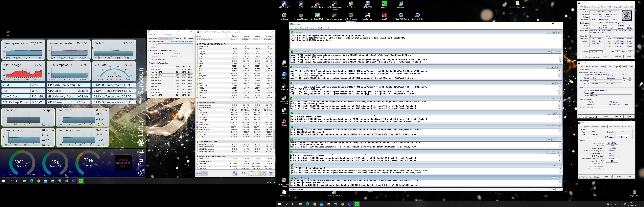Click Tools button in CPU-Z Memory window
This screenshot has height=207, width=644.
pyautogui.click(x=606, y=177)
